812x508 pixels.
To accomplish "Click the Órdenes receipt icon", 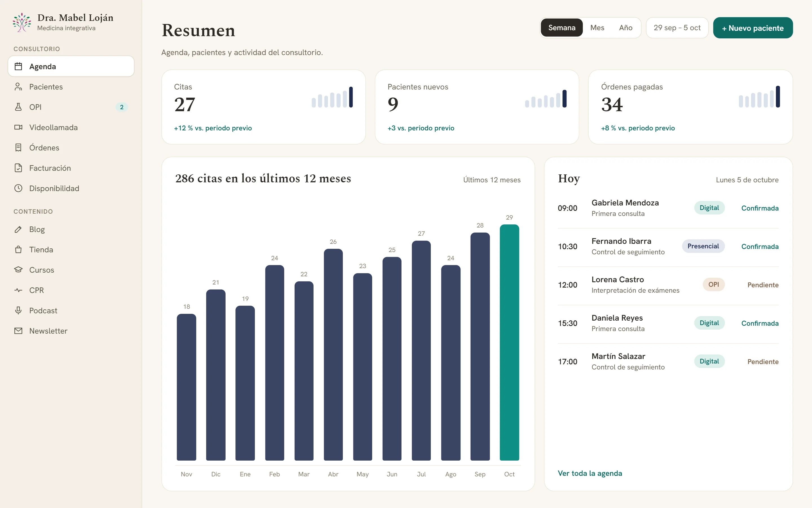I will 18,148.
